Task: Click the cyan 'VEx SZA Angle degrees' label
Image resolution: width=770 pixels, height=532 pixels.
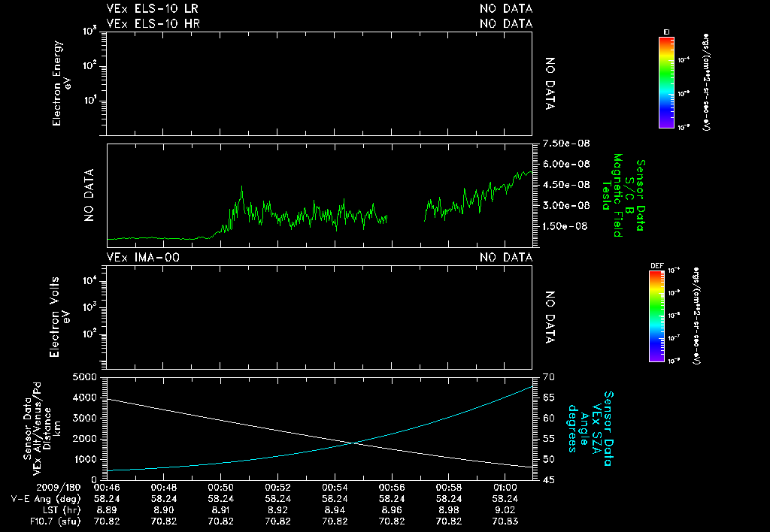Action: tap(585, 428)
